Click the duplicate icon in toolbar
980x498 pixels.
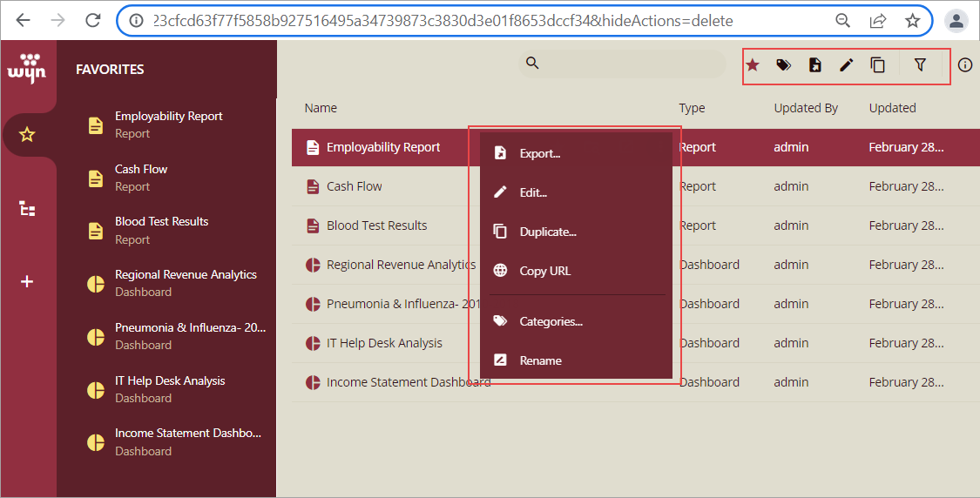878,64
